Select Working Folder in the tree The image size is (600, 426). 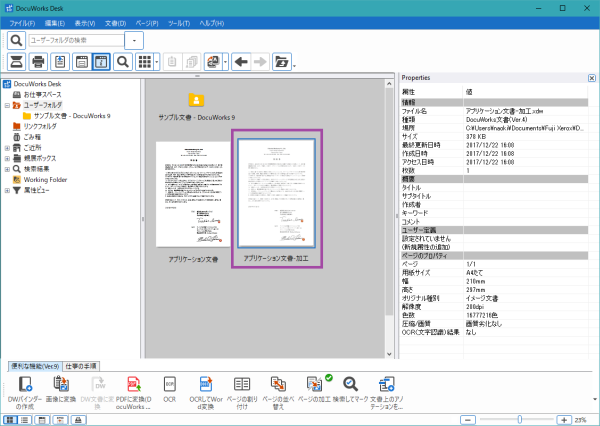[44, 180]
